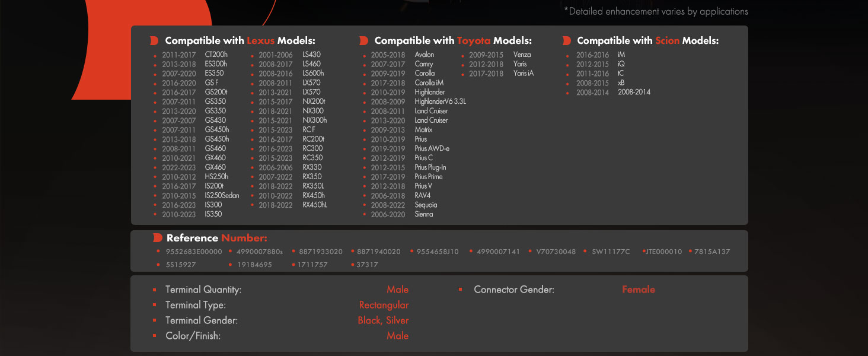868x356 pixels.
Task: Click the CT200h model entry
Action: pyautogui.click(x=216, y=55)
